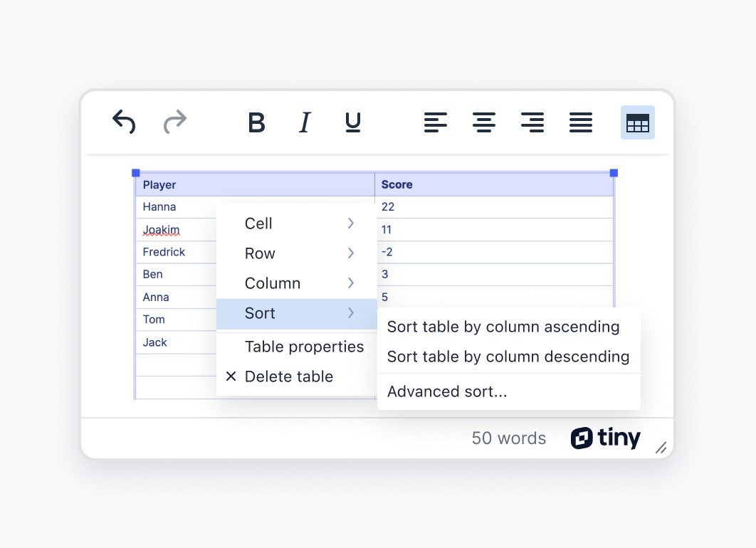The image size is (756, 548).
Task: Select the Insert table icon
Action: 637,122
